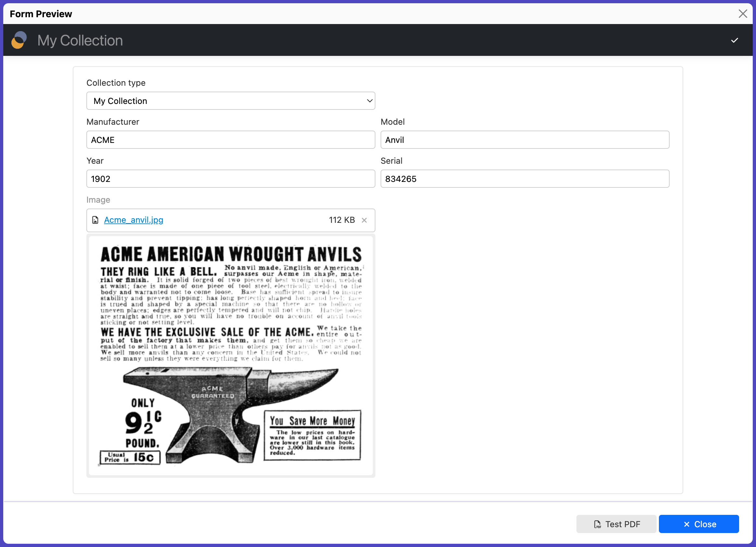Click the 112 KB file size text
Image resolution: width=756 pixels, height=547 pixels.
tap(342, 220)
